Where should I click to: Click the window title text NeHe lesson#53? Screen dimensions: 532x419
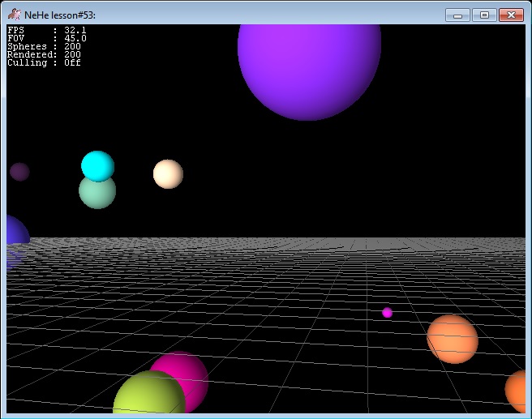click(x=60, y=15)
